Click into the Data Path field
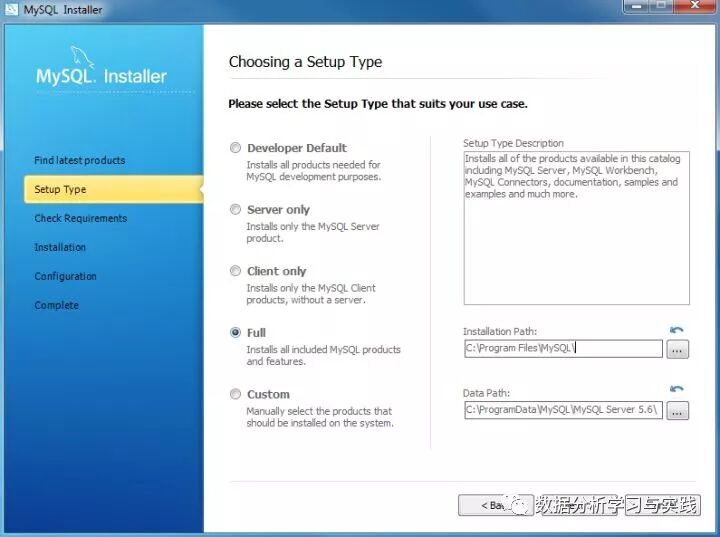The height and width of the screenshot is (537, 720). tap(563, 410)
